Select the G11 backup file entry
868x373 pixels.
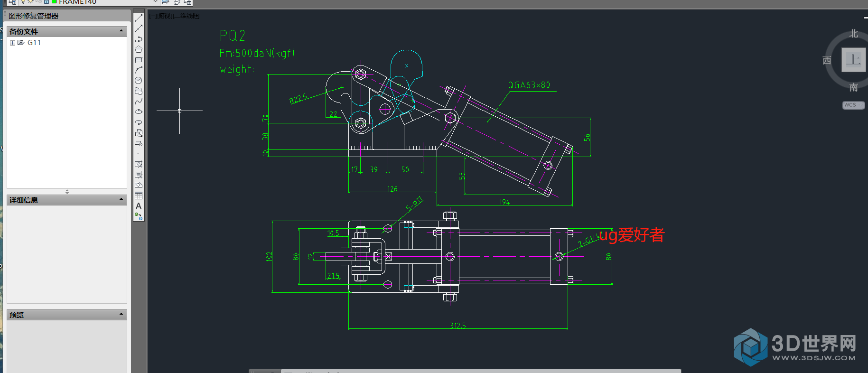(x=34, y=43)
